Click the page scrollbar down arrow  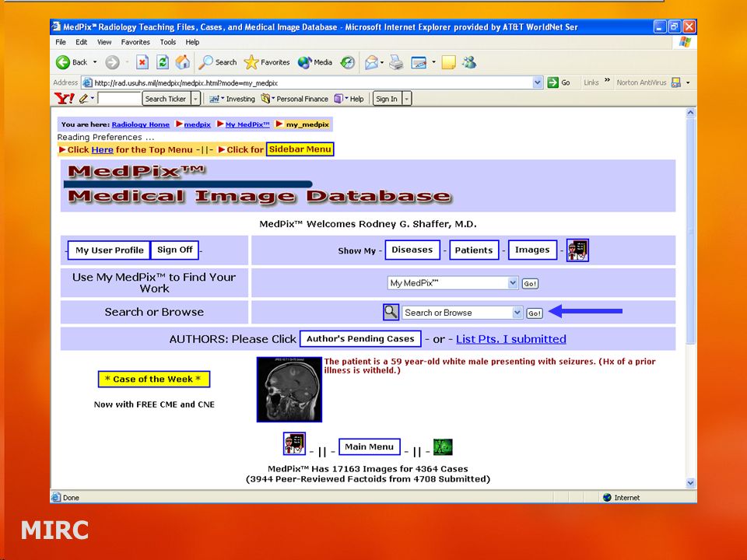[691, 483]
